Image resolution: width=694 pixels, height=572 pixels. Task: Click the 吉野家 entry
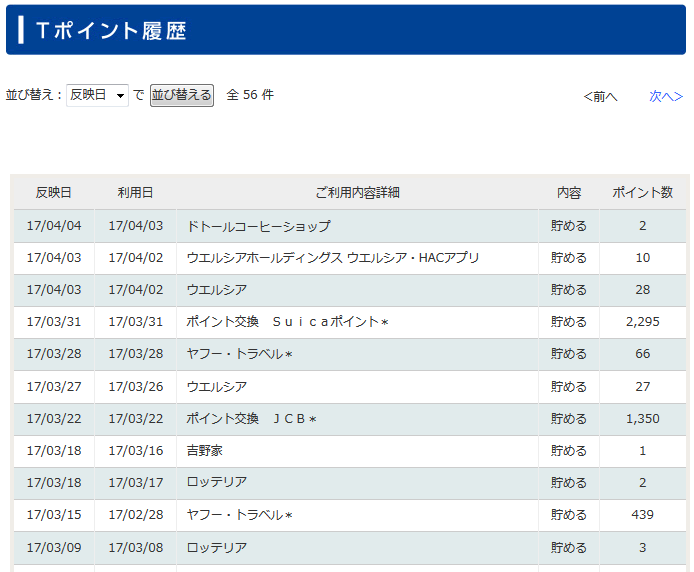204,451
